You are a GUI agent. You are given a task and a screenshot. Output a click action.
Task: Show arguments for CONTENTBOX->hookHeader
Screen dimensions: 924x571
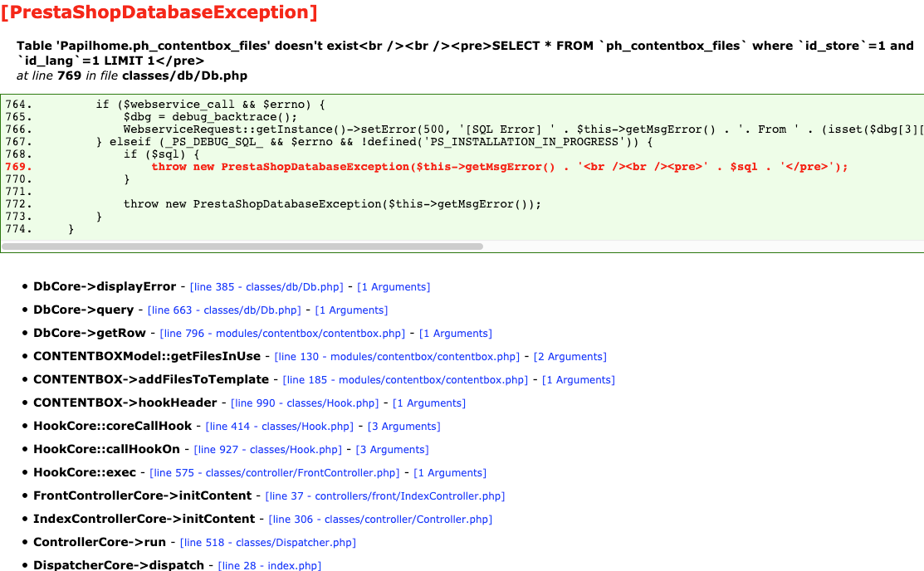pos(429,403)
